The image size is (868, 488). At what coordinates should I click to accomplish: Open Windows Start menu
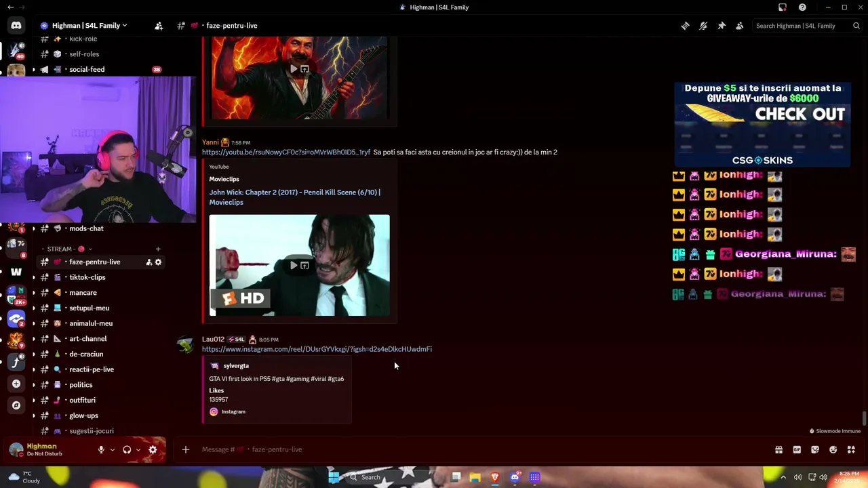pyautogui.click(x=334, y=477)
